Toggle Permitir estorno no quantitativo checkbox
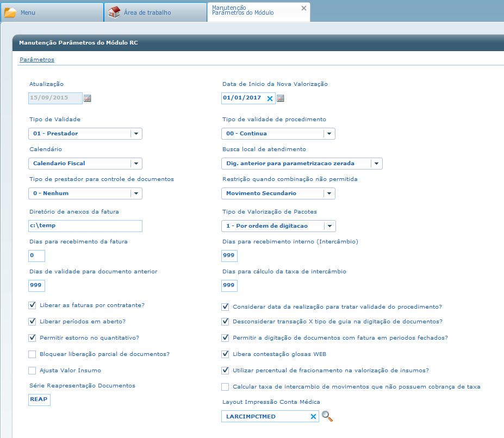 coord(32,338)
